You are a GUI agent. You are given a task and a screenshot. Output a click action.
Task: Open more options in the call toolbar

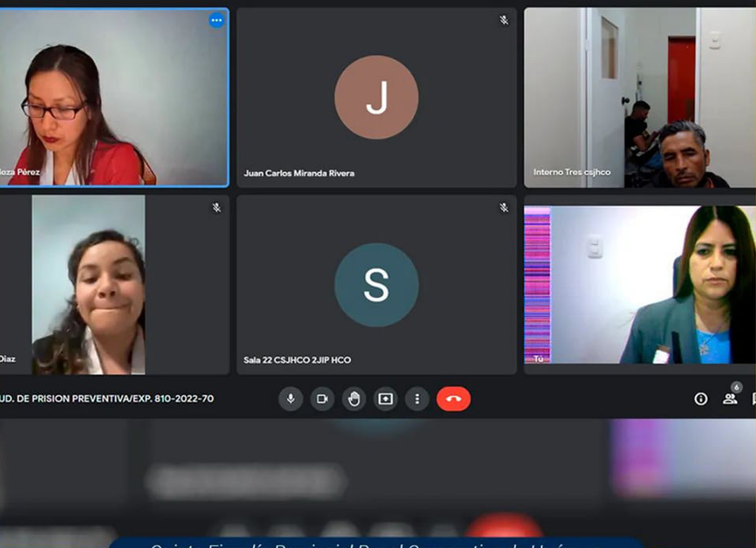point(417,398)
